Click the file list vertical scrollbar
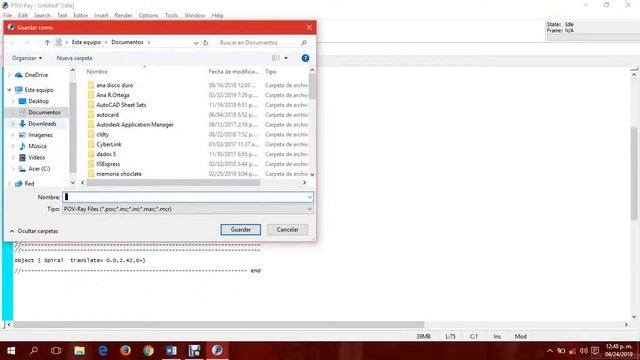640x360 pixels. (312, 87)
